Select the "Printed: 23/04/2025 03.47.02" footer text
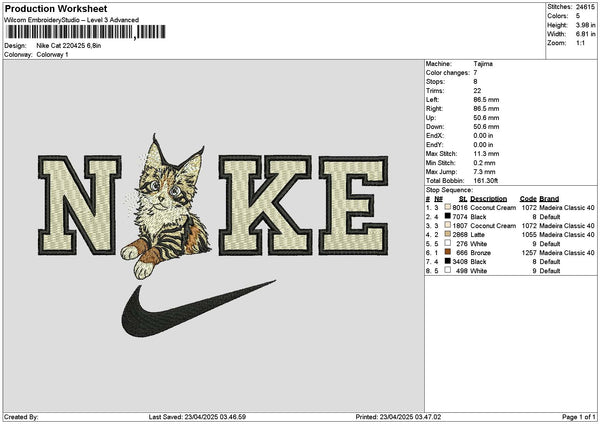The height and width of the screenshot is (424, 600). [x=398, y=417]
